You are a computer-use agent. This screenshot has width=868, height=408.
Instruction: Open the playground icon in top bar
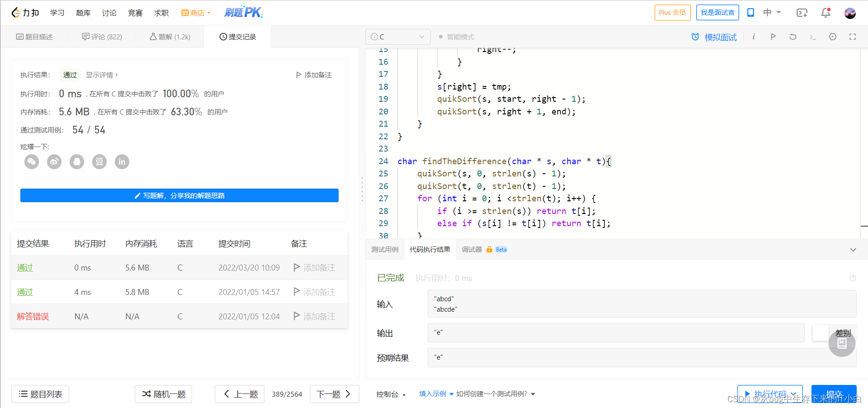pos(802,13)
